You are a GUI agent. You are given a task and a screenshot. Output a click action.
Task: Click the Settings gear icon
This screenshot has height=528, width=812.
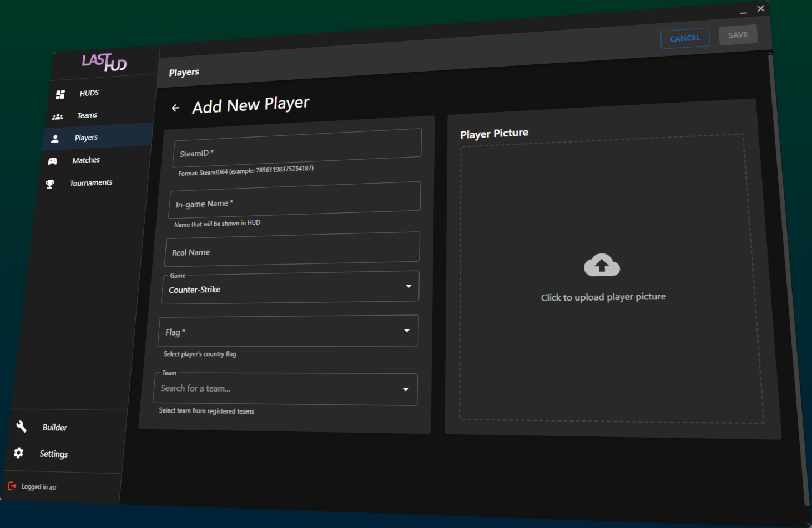coord(19,453)
